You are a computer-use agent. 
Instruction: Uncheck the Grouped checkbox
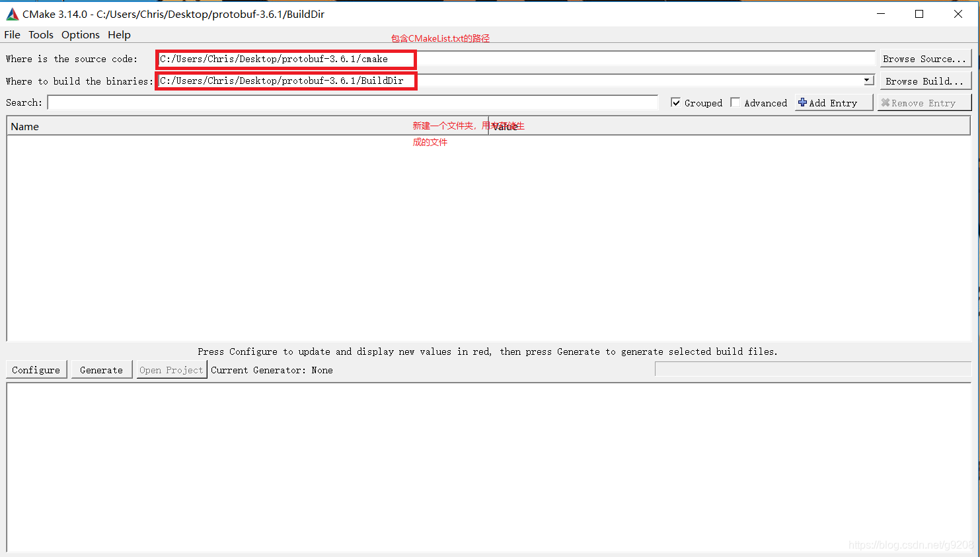point(675,102)
